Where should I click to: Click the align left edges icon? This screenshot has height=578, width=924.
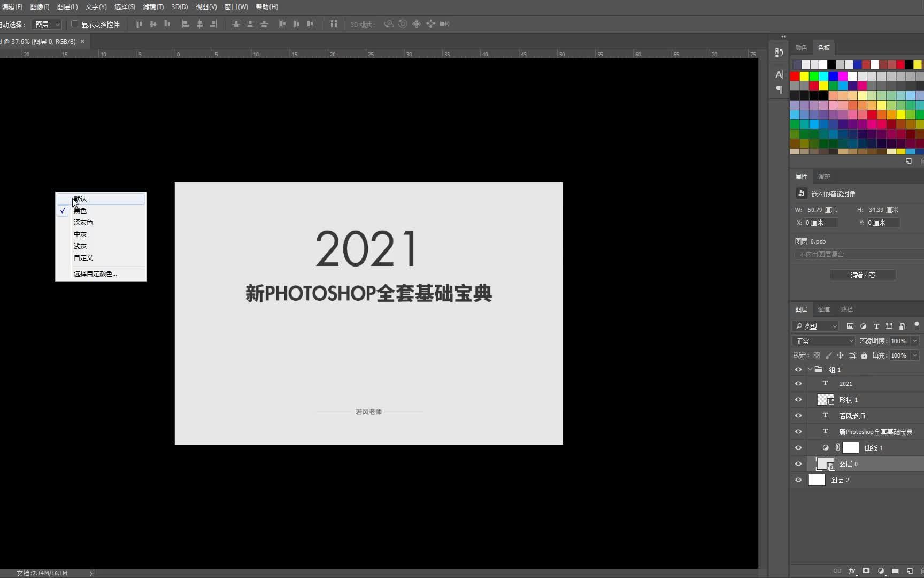click(x=186, y=24)
